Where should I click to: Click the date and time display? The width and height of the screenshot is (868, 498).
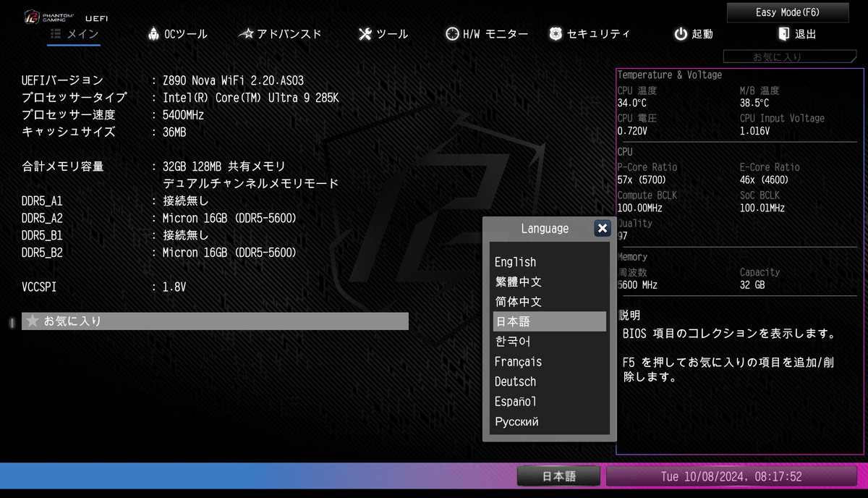click(x=731, y=476)
